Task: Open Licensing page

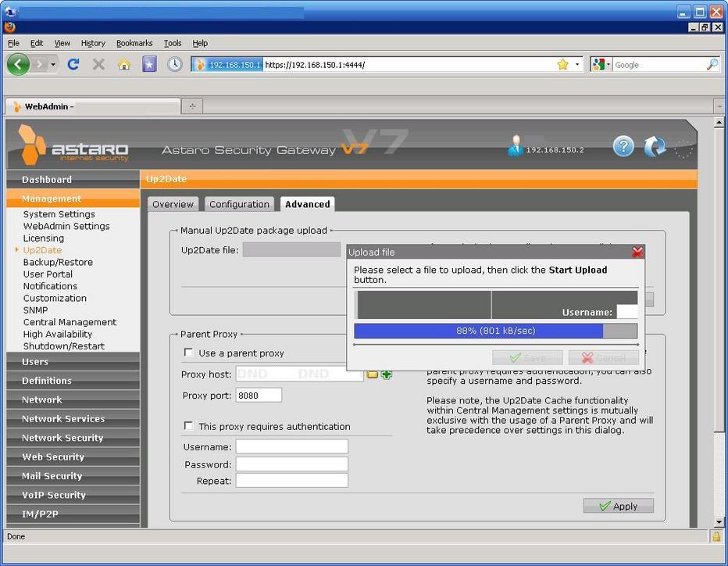Action: pyautogui.click(x=44, y=238)
